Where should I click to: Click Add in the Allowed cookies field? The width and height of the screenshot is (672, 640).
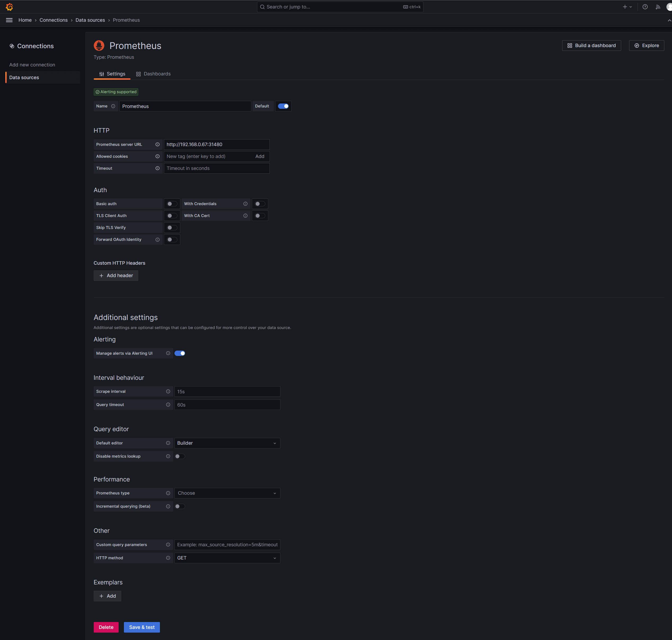[x=260, y=156]
